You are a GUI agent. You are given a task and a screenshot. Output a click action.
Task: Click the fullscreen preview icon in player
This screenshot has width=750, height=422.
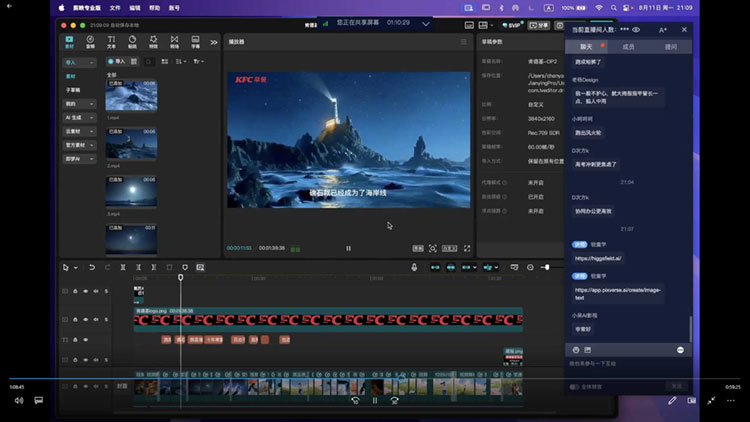pos(467,248)
